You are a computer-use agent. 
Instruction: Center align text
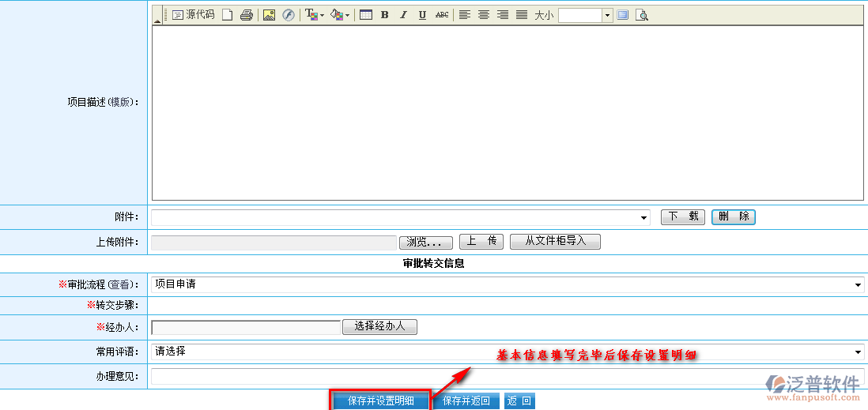pyautogui.click(x=484, y=15)
